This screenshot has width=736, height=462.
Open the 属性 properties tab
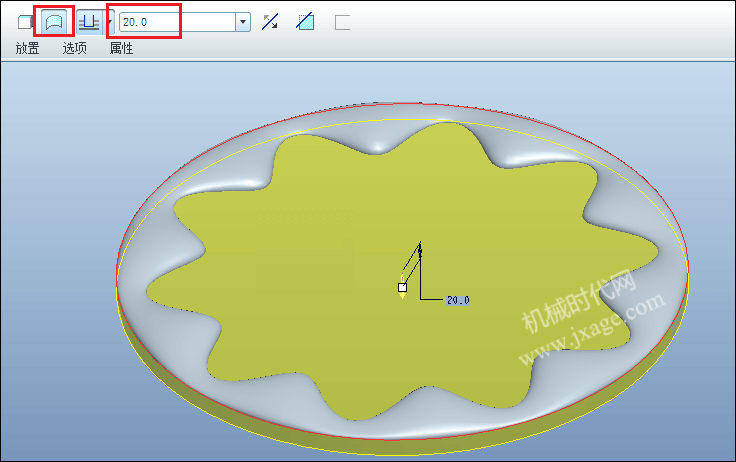[122, 48]
